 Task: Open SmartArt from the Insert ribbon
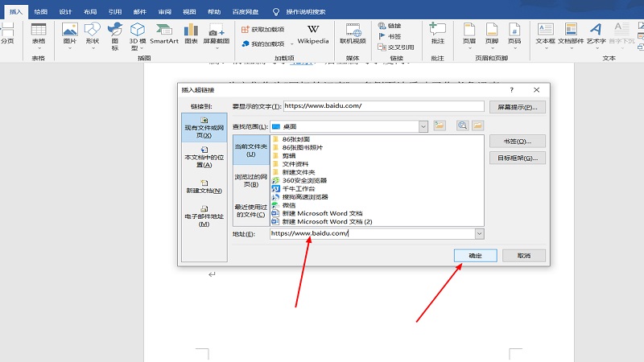(x=163, y=33)
